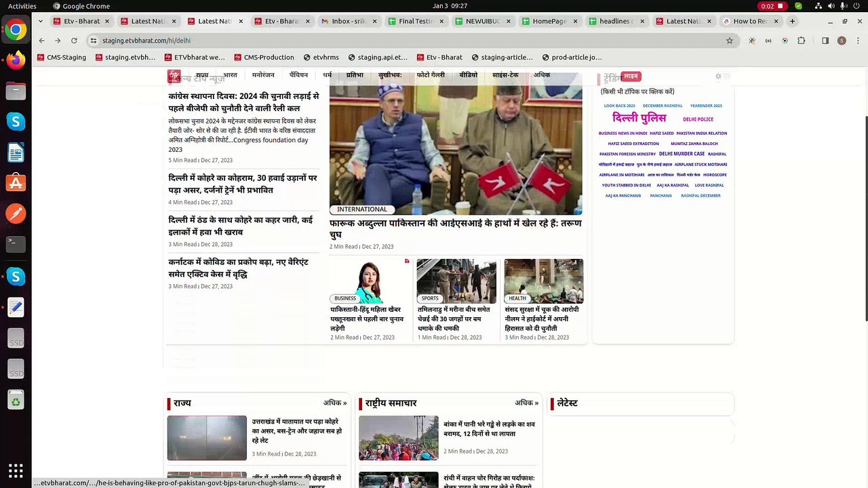Open the Activities overview
The width and height of the screenshot is (868, 488).
pyautogui.click(x=22, y=6)
